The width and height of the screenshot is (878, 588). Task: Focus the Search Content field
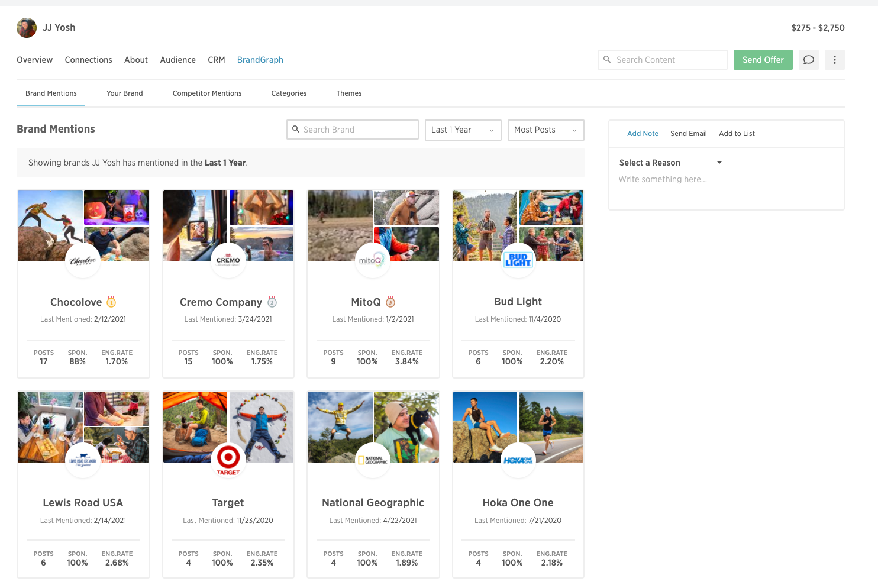[x=663, y=60]
